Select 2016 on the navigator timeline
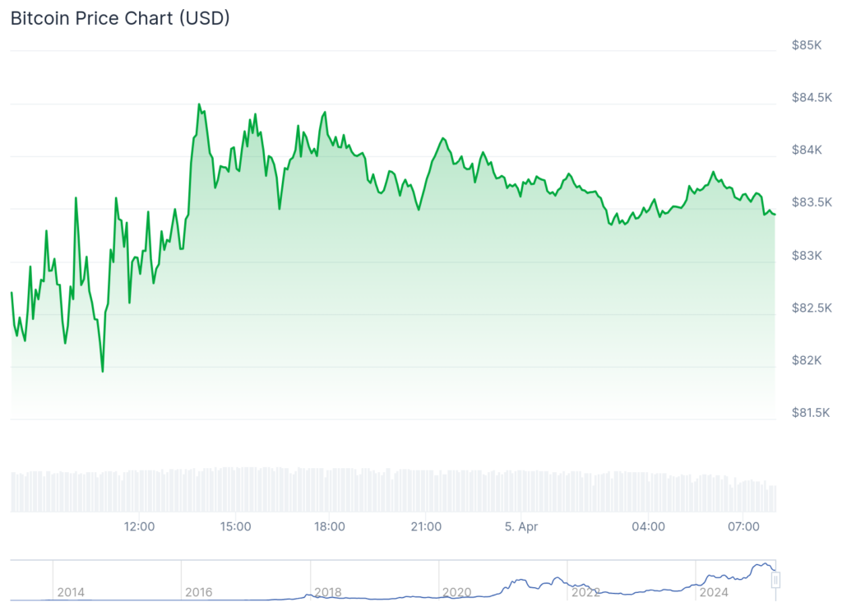The image size is (842, 616). [x=199, y=592]
